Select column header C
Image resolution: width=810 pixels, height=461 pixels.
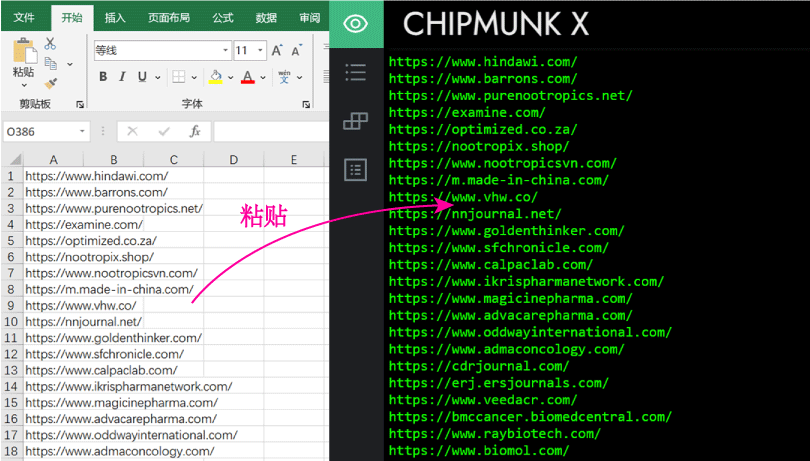pyautogui.click(x=174, y=159)
